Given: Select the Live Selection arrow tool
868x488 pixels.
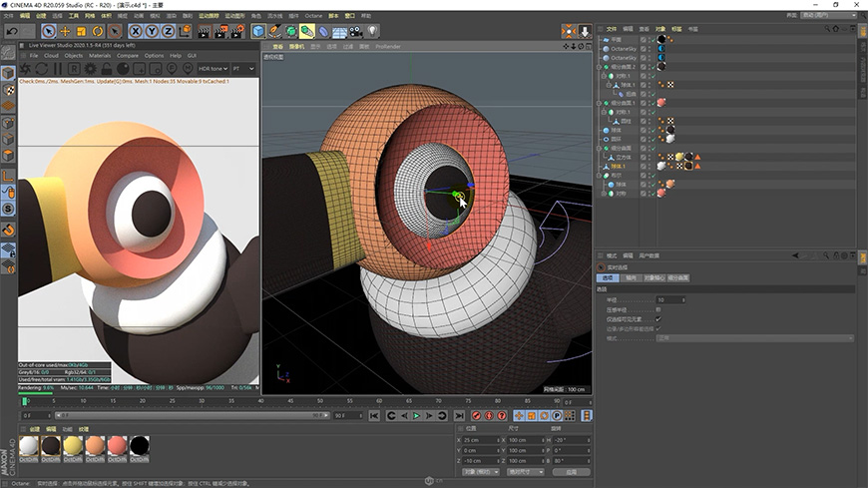Looking at the screenshot, I should [49, 32].
